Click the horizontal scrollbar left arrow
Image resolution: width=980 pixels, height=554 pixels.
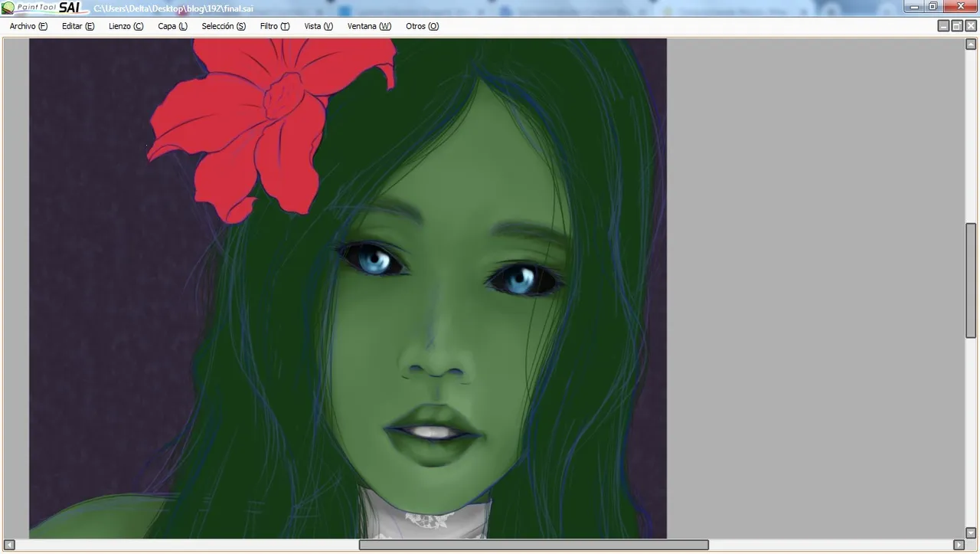(9, 545)
